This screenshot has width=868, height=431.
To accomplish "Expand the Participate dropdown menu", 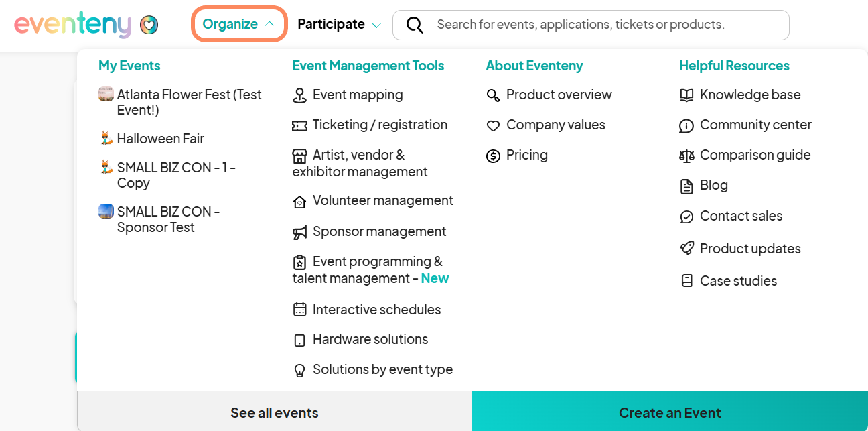I will (x=339, y=25).
